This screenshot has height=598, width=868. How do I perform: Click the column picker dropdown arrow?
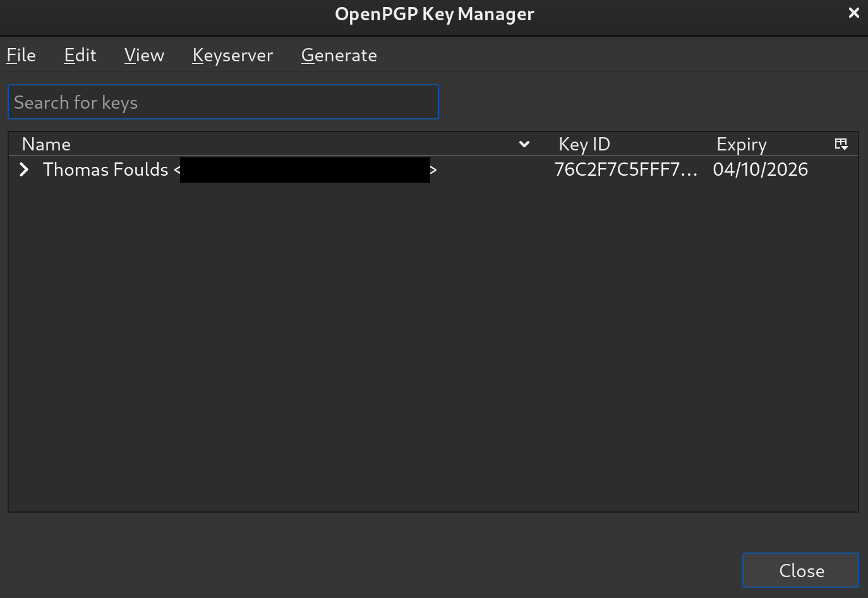pyautogui.click(x=841, y=143)
